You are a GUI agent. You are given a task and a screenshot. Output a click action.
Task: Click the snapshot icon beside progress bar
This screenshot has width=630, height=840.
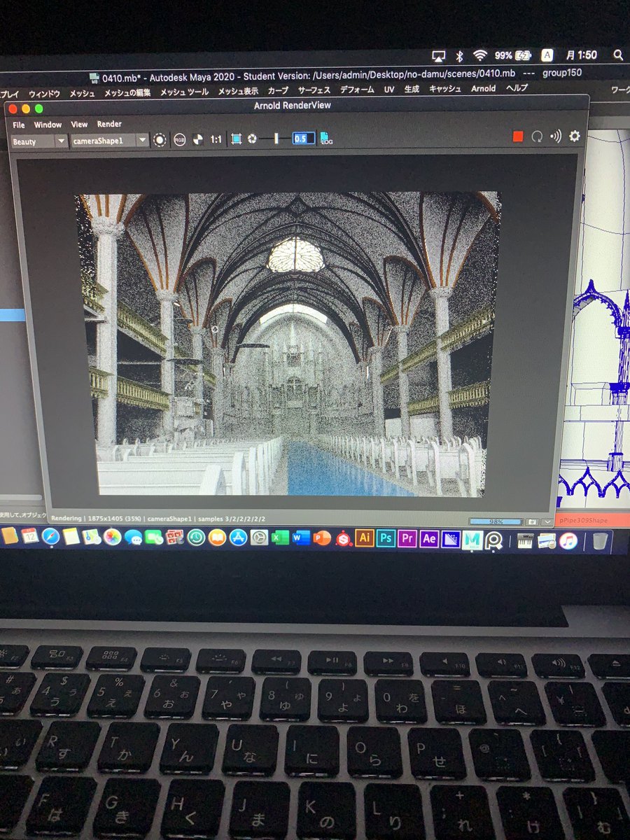coord(532,522)
